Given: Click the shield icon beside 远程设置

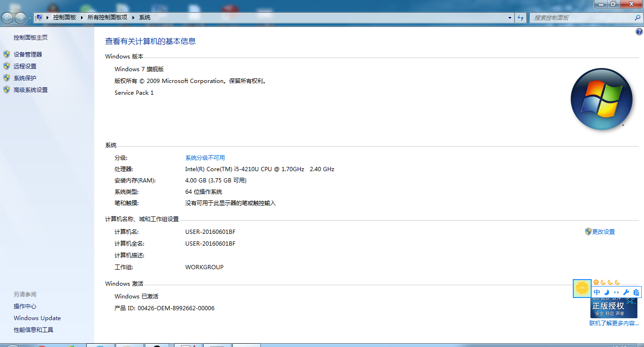Looking at the screenshot, I should [7, 66].
